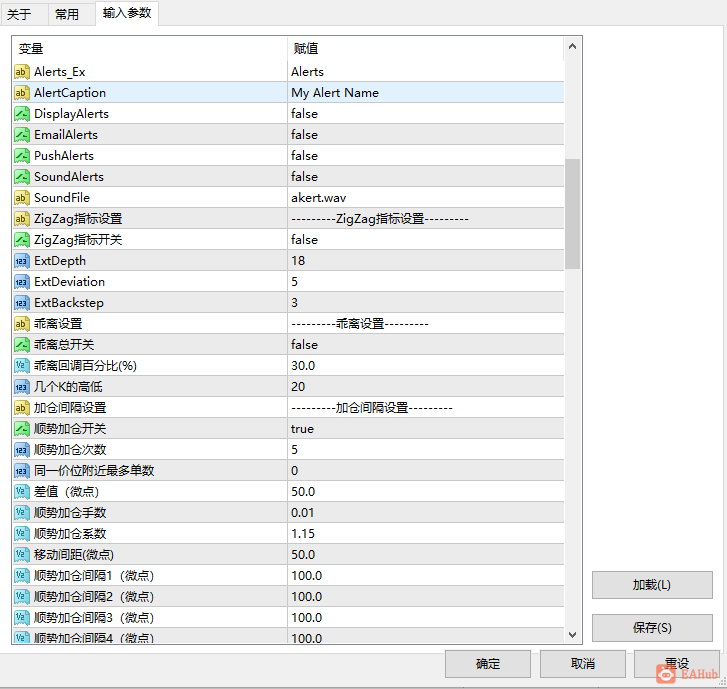Click the double icon beside 乖离回调百分比(%)

pos(22,366)
